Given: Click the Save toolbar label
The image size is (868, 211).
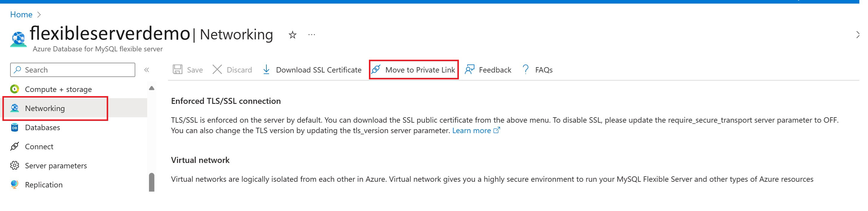Looking at the screenshot, I should point(195,70).
